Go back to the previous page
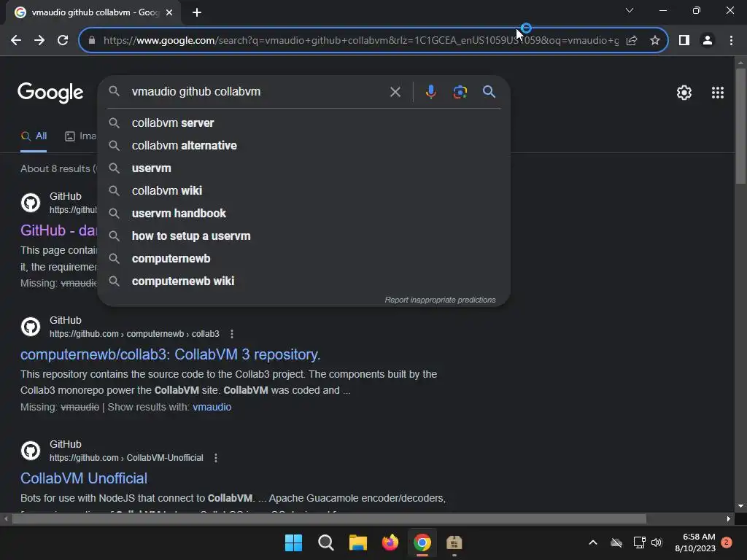The image size is (747, 560). [16, 41]
